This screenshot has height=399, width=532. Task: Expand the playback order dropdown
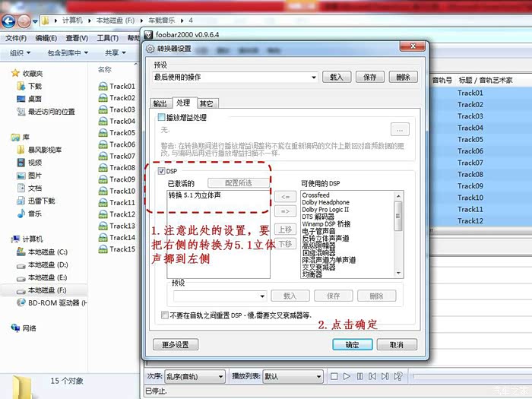tap(195, 376)
